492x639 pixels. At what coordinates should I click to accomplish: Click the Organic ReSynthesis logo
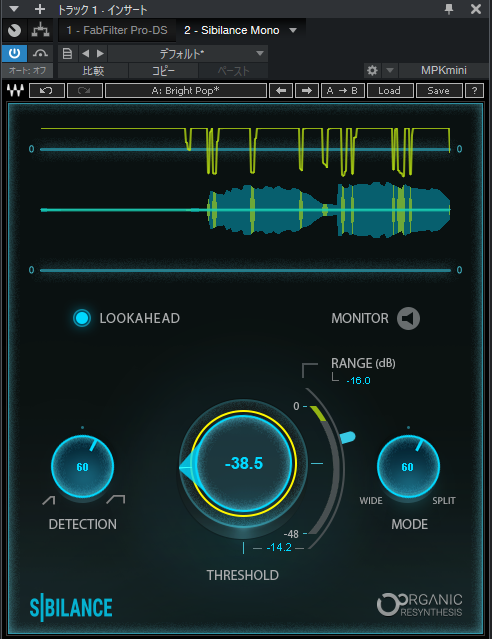419,605
